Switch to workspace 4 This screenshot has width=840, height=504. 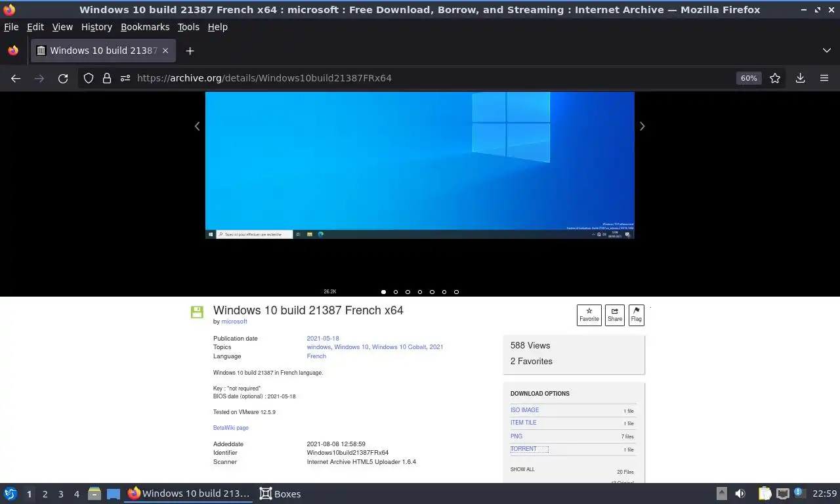pos(76,494)
